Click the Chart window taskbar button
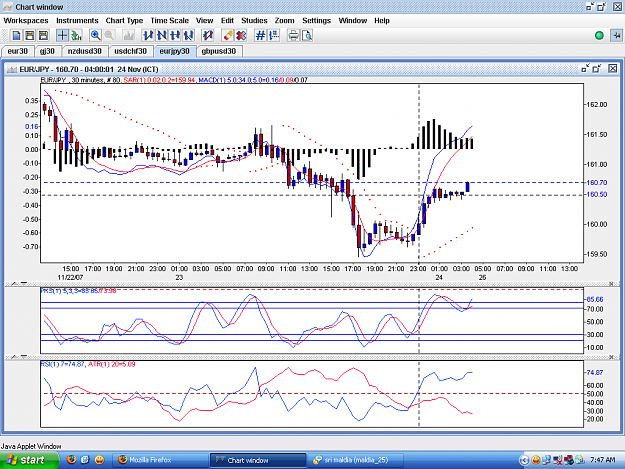This screenshot has height=469, width=625. [x=258, y=460]
